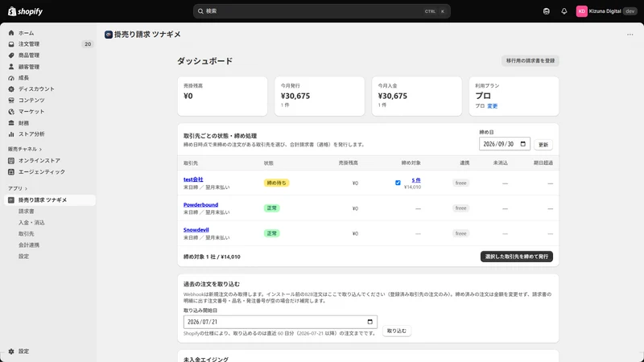This screenshot has height=362, width=644.
Task: Click the KD account avatar
Action: click(581, 11)
